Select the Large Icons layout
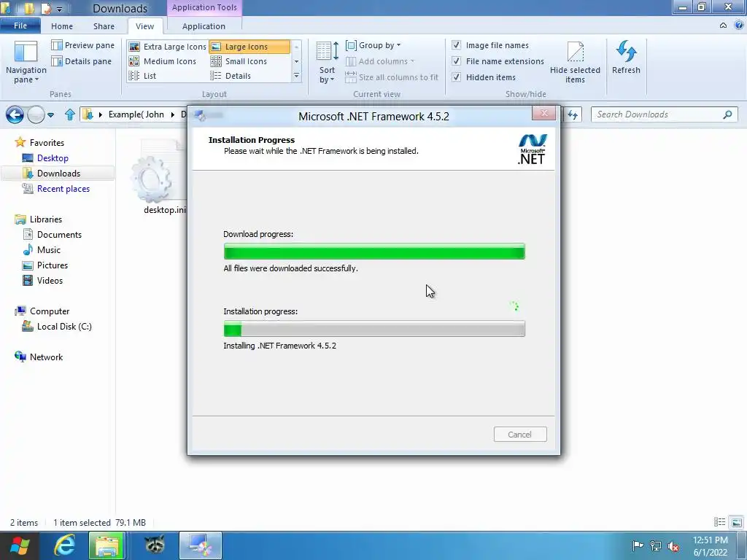 pos(249,47)
